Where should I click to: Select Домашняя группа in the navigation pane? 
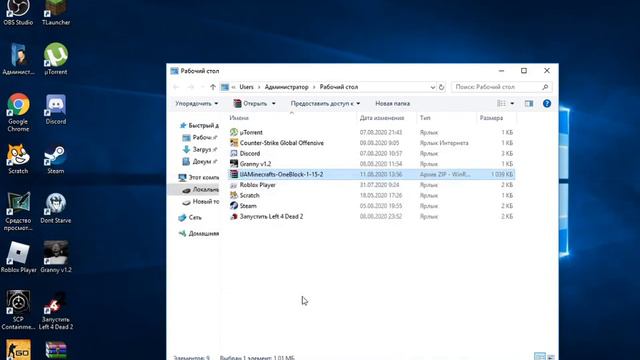pyautogui.click(x=199, y=233)
